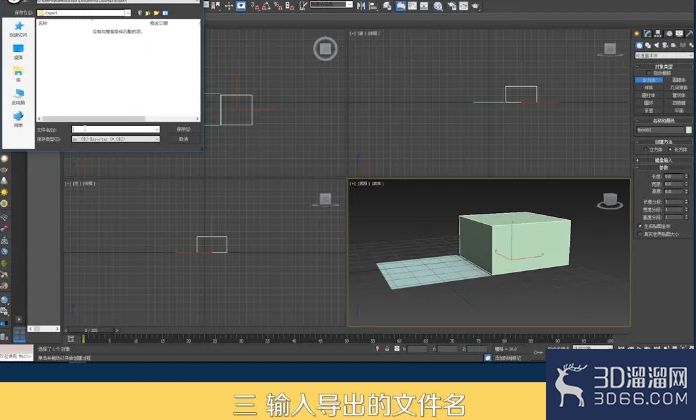Image resolution: width=696 pixels, height=420 pixels.
Task: Collapse the Parameters rollout
Action: (x=664, y=168)
